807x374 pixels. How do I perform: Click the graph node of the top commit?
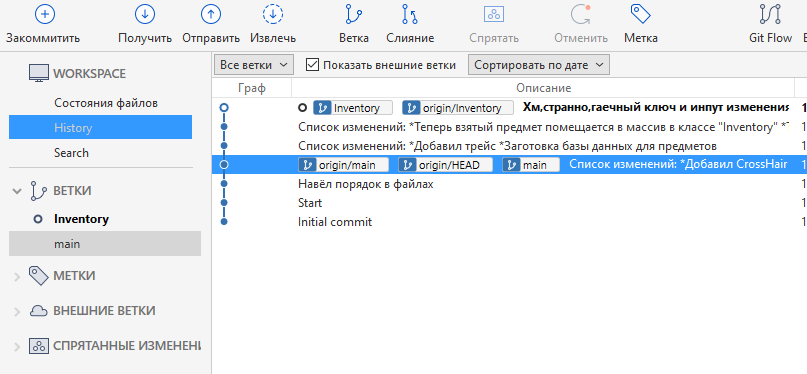pyautogui.click(x=224, y=108)
